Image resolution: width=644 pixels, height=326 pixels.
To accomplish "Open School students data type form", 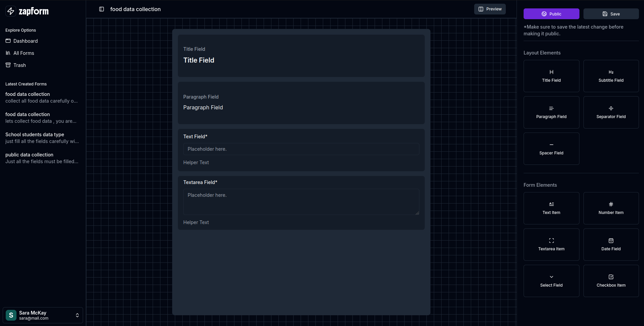I will pyautogui.click(x=35, y=135).
